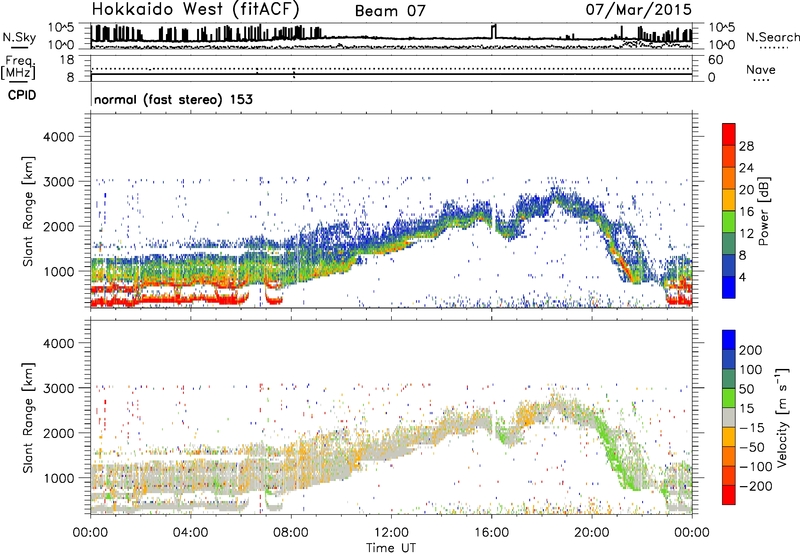Click the '-200' velocity colorbar value
The width and height of the screenshot is (800, 554).
[756, 486]
